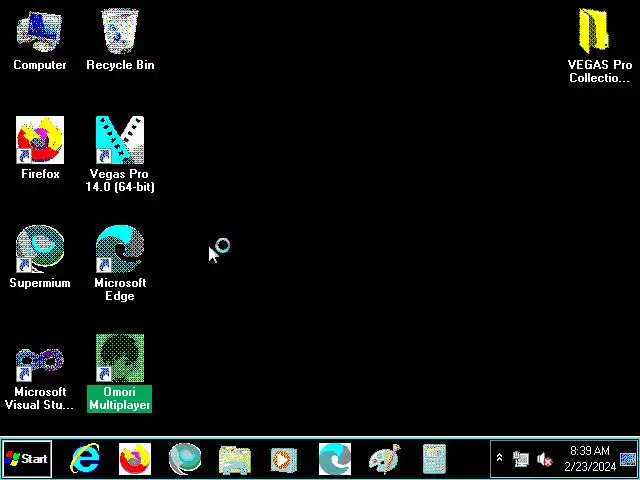Show hidden system tray icons
Image resolution: width=640 pixels, height=480 pixels.
pos(499,458)
